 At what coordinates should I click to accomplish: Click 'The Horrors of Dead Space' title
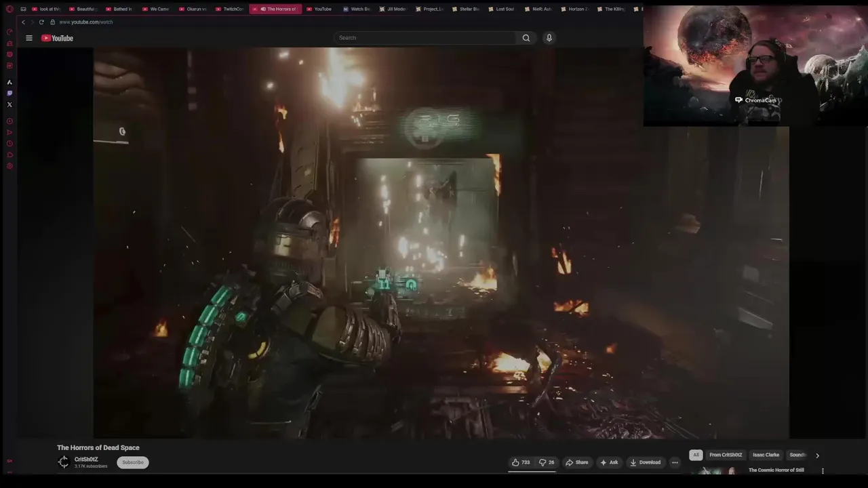[98, 447]
